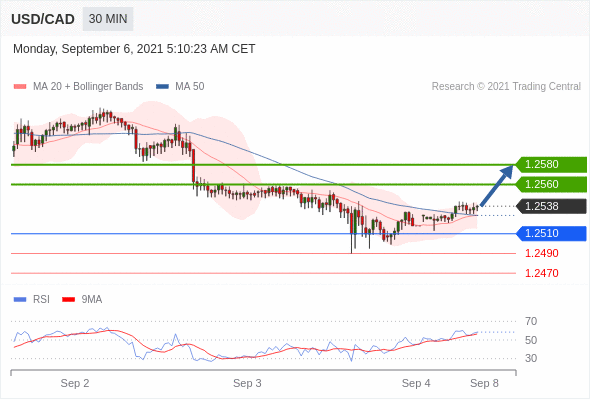Click the red 9MA legend swatch
Viewport: 590px width, 400px height.
(68, 300)
